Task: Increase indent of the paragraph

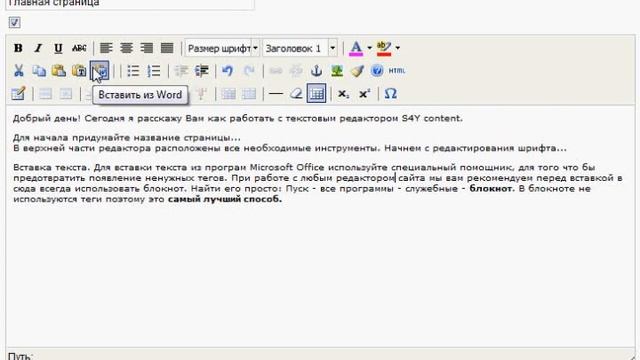Action: tap(202, 71)
